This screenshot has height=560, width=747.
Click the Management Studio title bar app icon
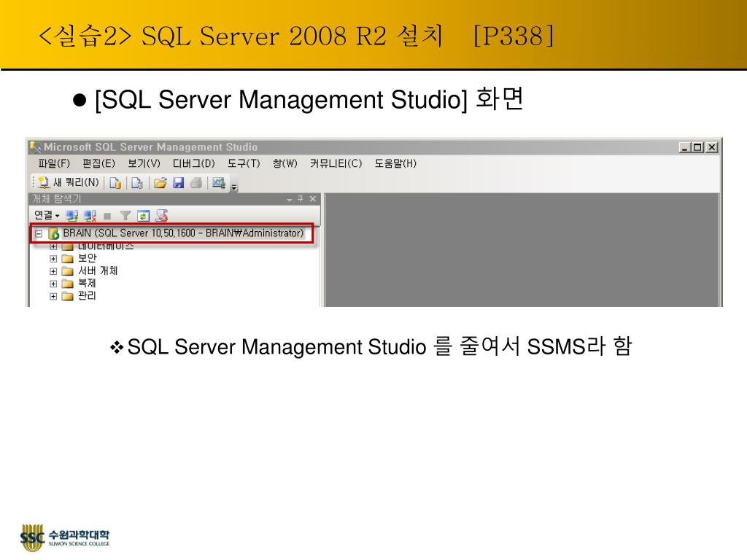36,147
